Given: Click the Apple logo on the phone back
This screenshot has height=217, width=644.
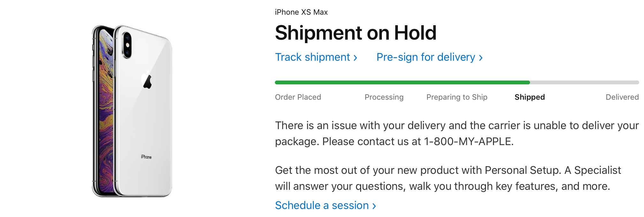Looking at the screenshot, I should pos(147,80).
